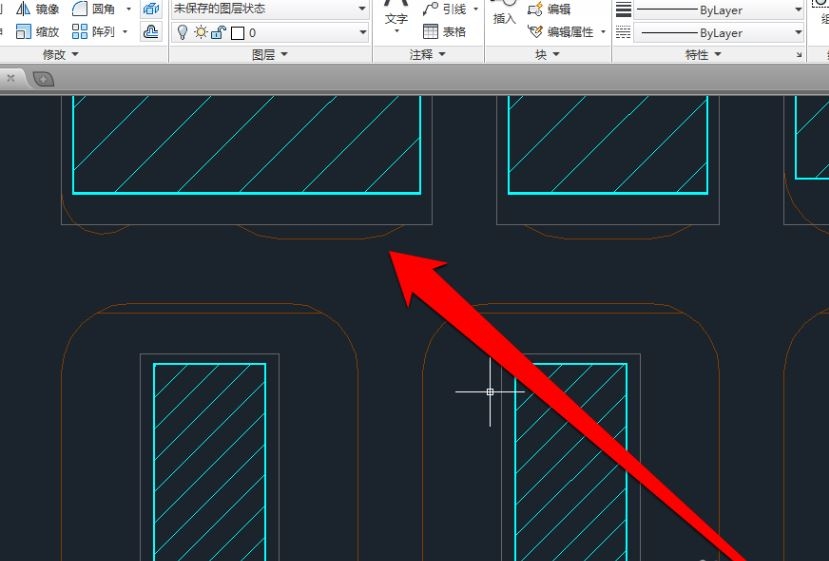
Task: Select the 圆角 (Fillet) tool
Action: pyautogui.click(x=94, y=9)
